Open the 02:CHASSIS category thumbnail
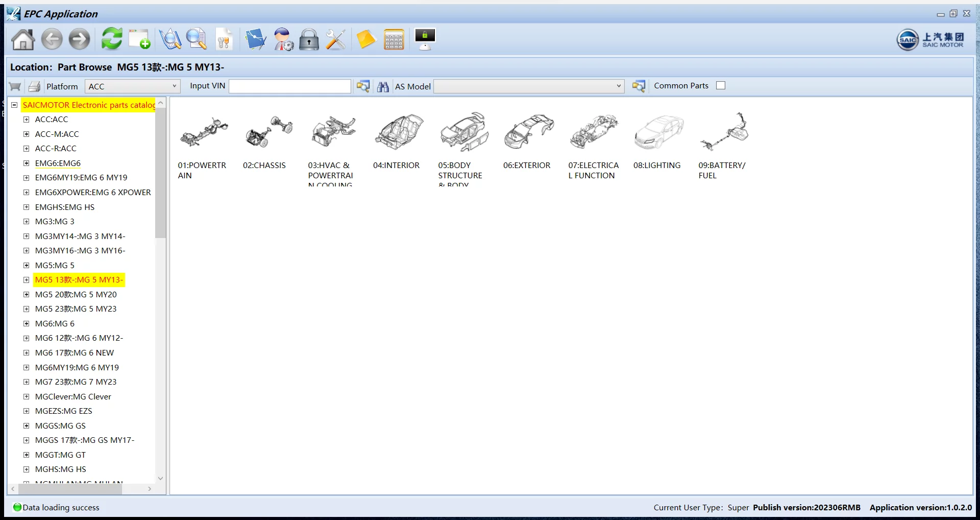 [x=268, y=133]
